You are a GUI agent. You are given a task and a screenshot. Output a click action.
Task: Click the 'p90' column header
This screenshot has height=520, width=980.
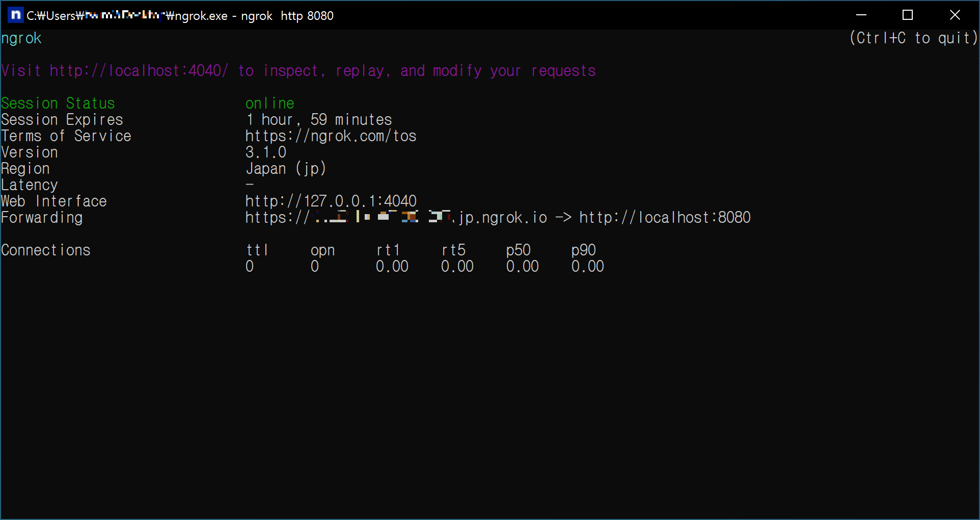584,251
